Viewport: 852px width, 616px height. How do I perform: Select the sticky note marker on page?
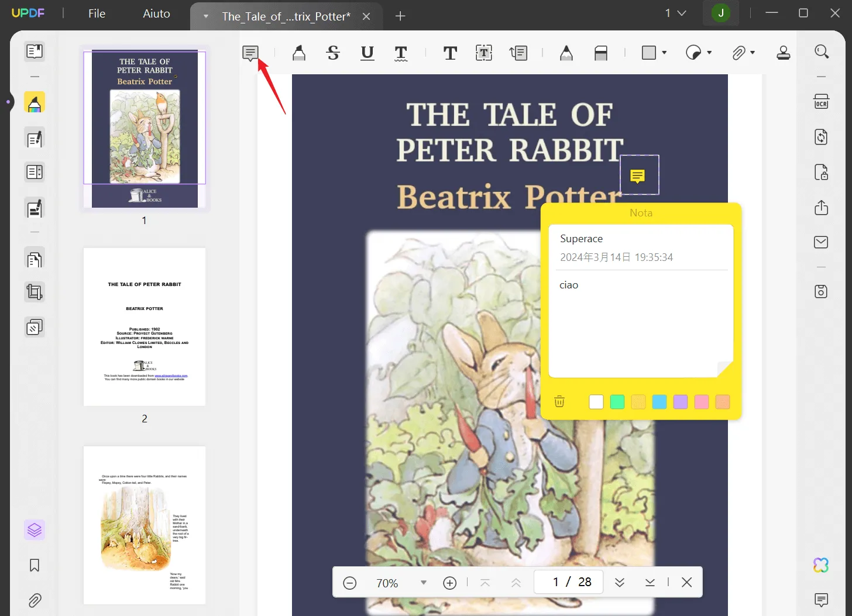638,175
